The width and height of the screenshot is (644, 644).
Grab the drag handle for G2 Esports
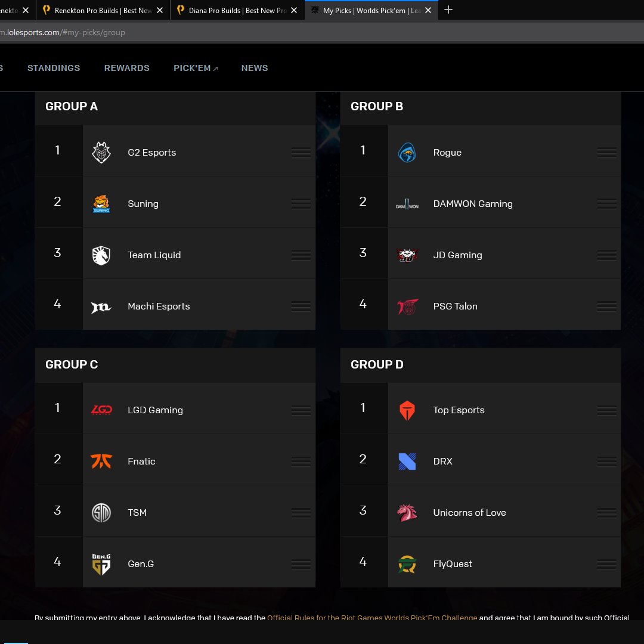(x=301, y=153)
